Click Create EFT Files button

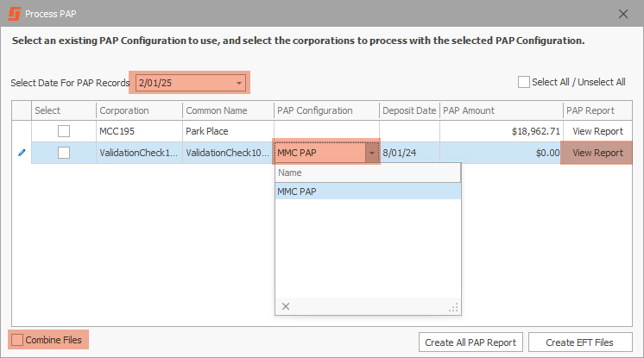point(580,342)
